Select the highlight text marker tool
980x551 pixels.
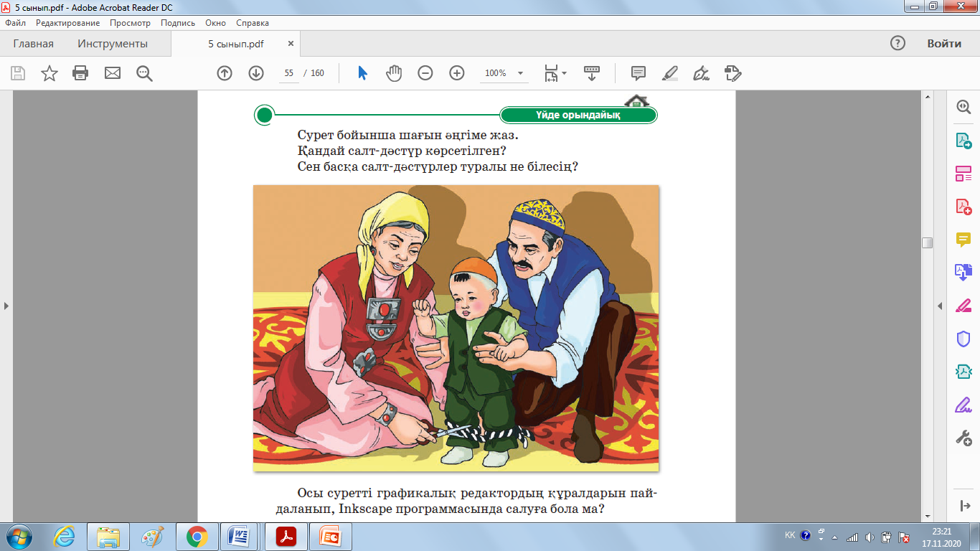[x=670, y=73]
